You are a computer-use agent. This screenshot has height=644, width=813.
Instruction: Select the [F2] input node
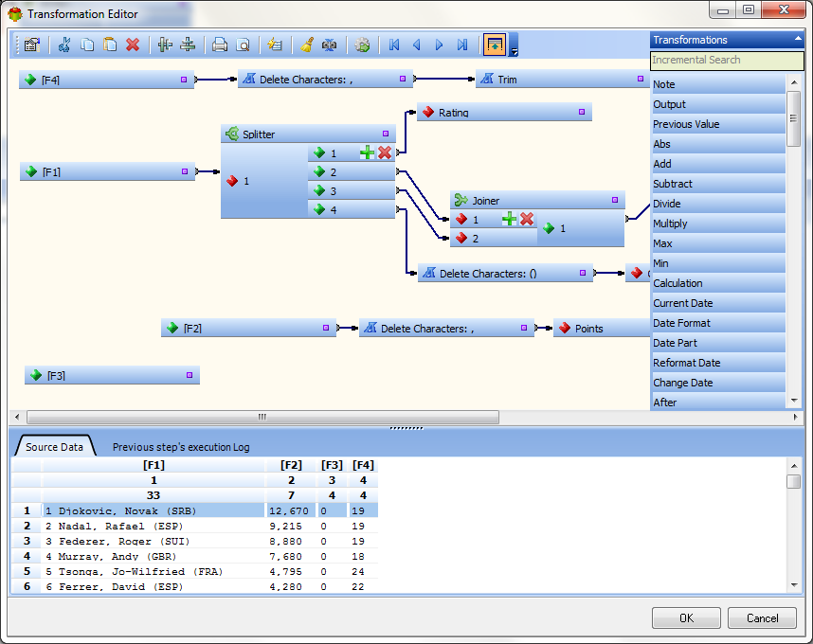(248, 328)
